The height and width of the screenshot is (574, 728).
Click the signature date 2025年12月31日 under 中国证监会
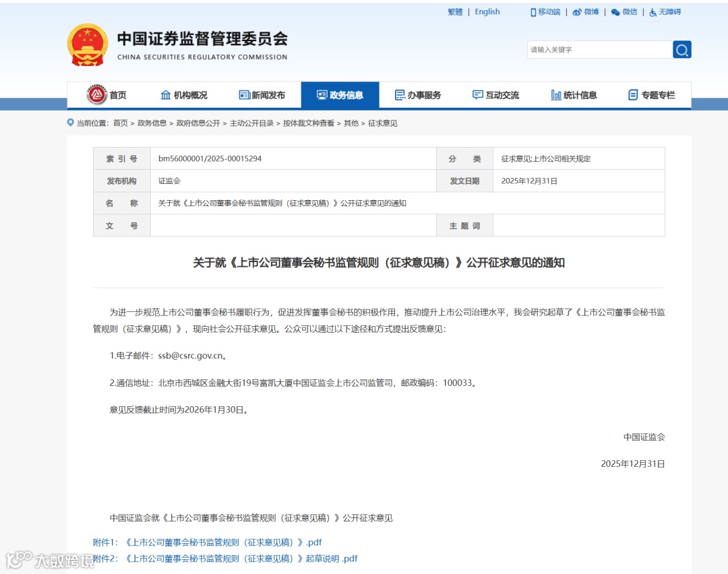[x=633, y=464]
